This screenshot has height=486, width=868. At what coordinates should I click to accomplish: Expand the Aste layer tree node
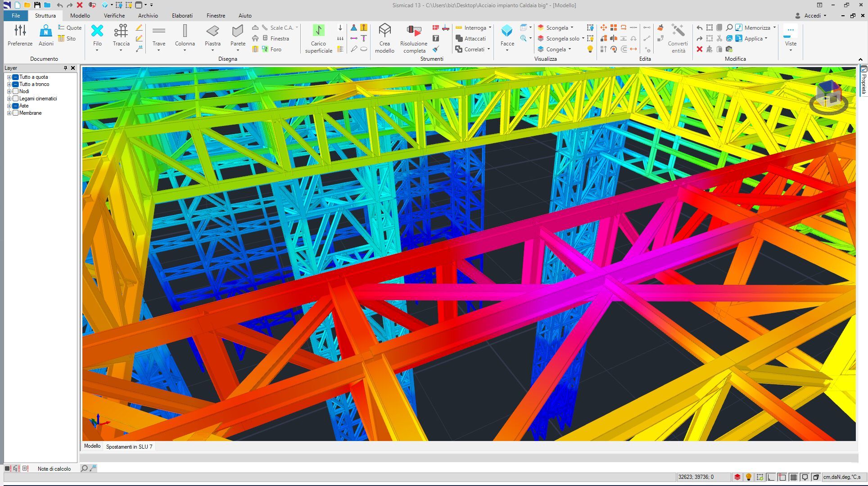[9, 106]
